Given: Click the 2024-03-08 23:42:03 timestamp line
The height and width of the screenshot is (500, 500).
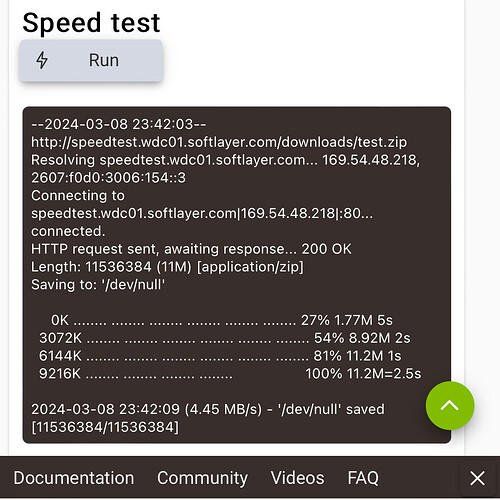Looking at the screenshot, I should pos(119,124).
